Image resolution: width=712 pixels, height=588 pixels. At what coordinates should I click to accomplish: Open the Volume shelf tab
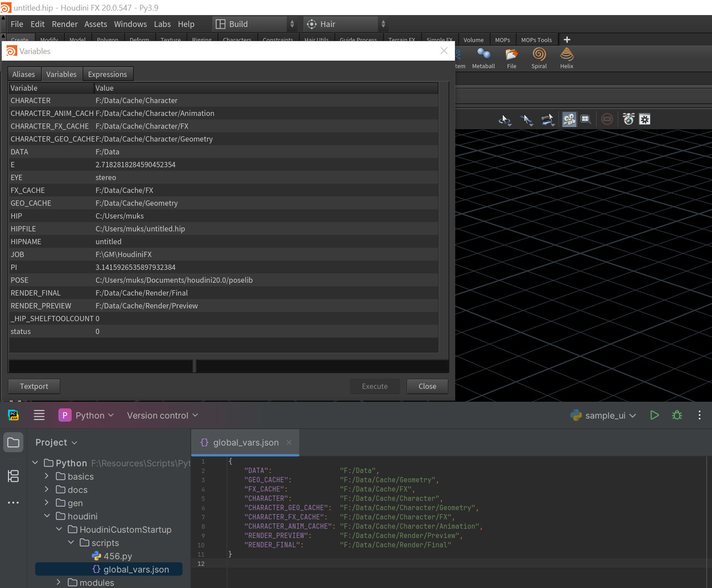[473, 40]
